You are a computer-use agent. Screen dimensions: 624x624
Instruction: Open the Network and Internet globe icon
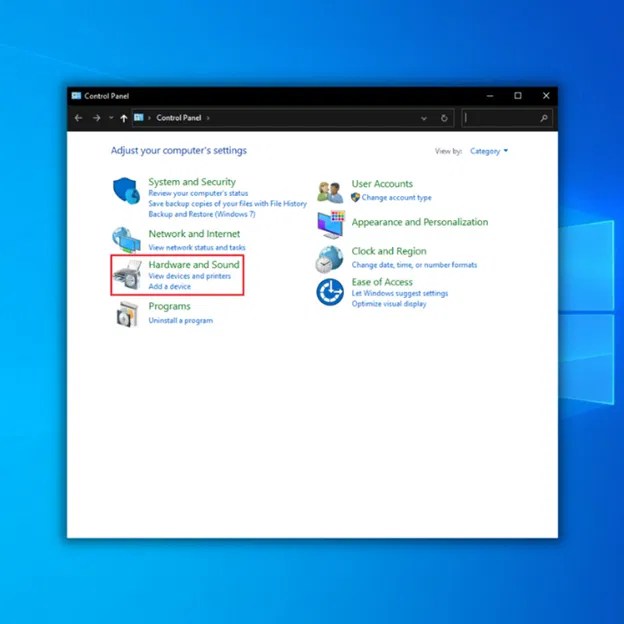(126, 240)
